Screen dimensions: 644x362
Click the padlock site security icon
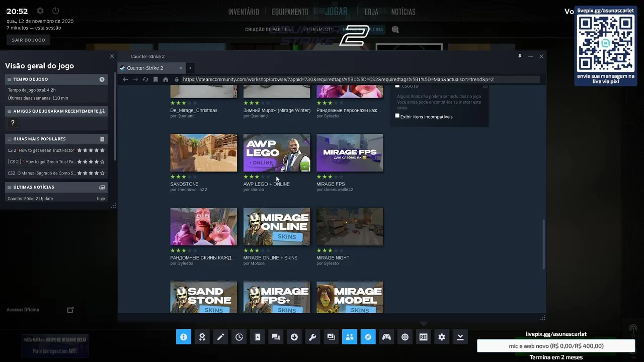pyautogui.click(x=177, y=79)
